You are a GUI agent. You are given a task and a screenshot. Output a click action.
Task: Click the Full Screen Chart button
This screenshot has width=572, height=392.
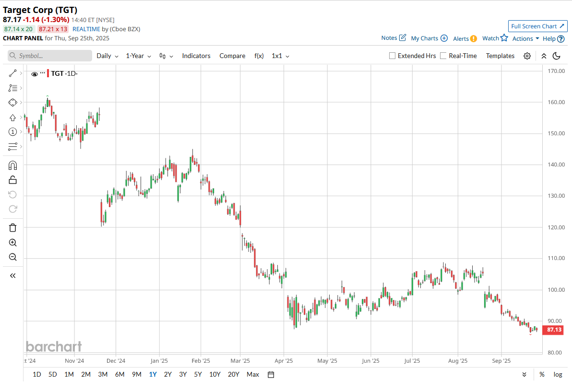click(x=537, y=26)
